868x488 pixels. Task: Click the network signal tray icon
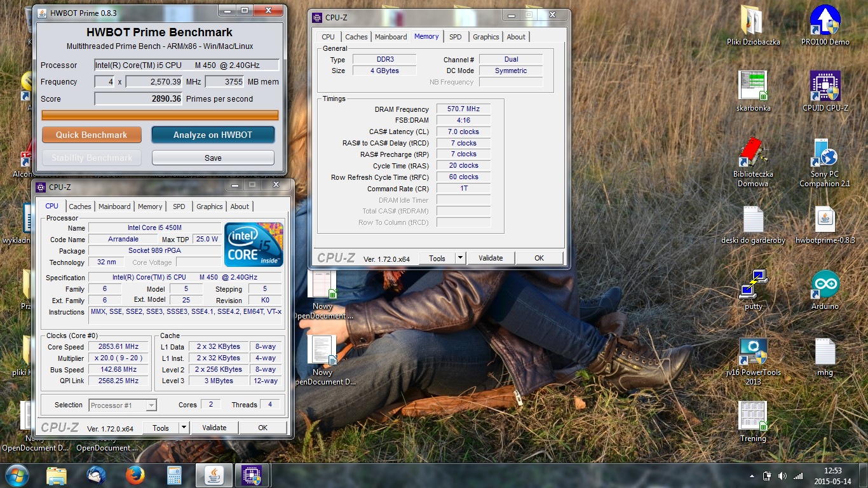point(797,475)
